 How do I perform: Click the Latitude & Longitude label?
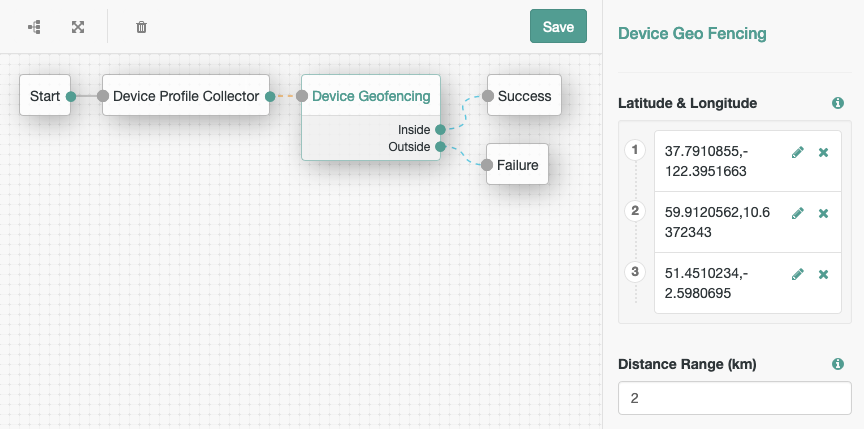688,103
